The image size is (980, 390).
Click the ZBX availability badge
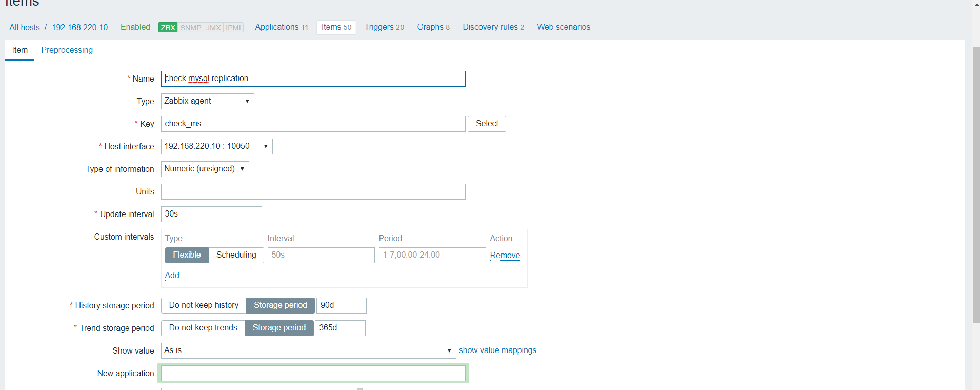pos(168,27)
